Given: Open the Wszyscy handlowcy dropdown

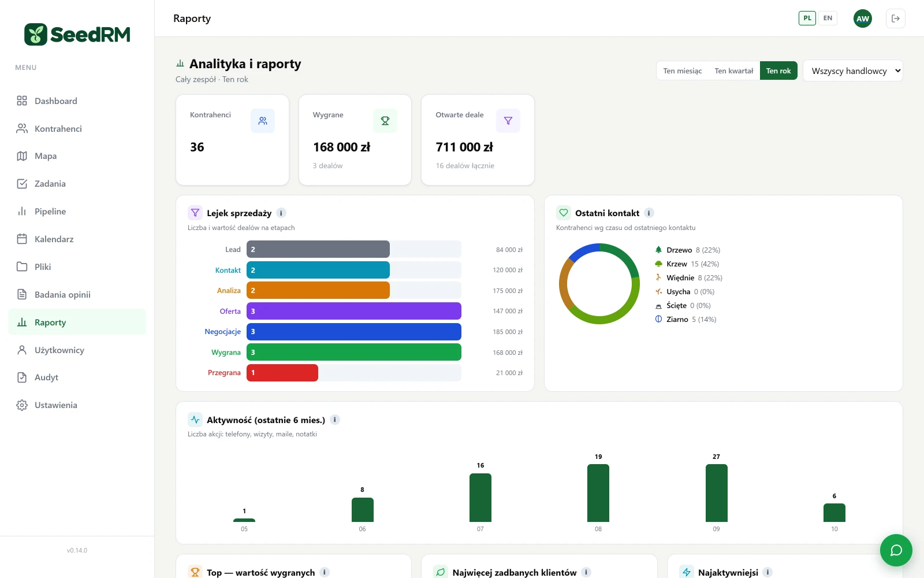Looking at the screenshot, I should point(853,71).
